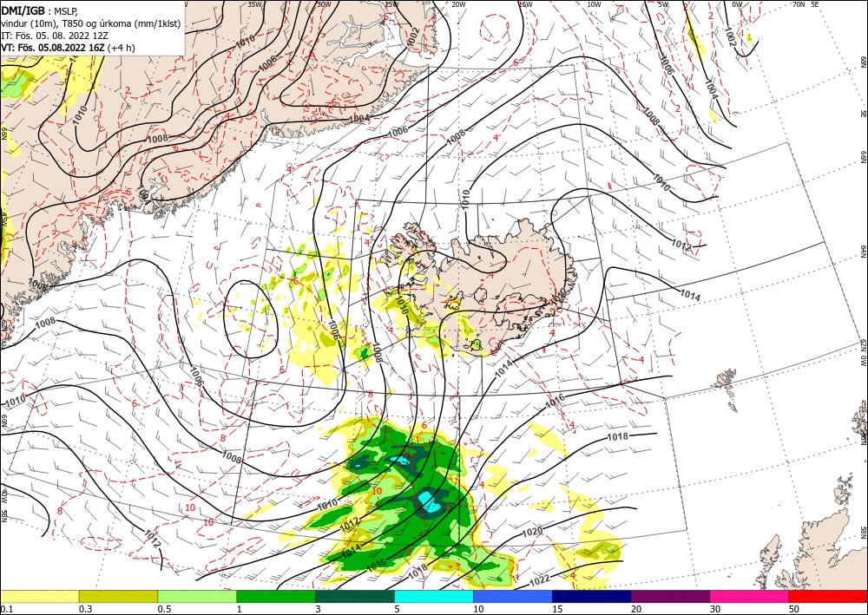This screenshot has width=868, height=615.
Task: Click the "20W" longitude label
Action: click(458, 4)
